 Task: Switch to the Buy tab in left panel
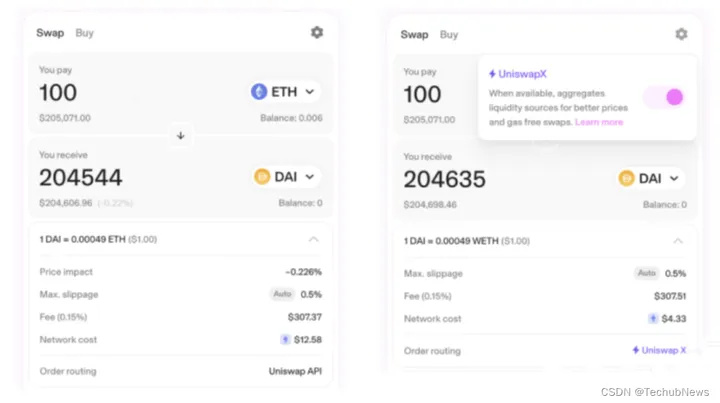[x=85, y=33]
